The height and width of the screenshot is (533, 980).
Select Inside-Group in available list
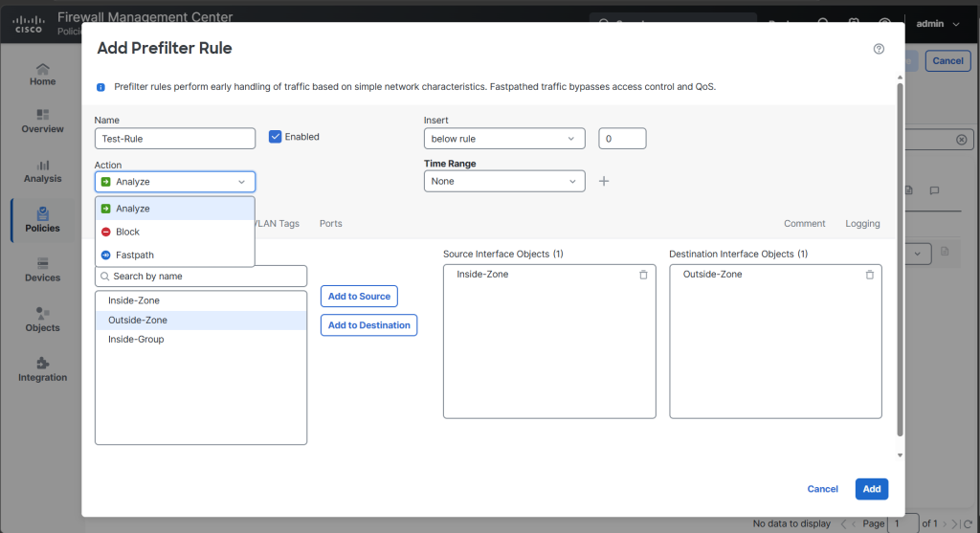201,340
